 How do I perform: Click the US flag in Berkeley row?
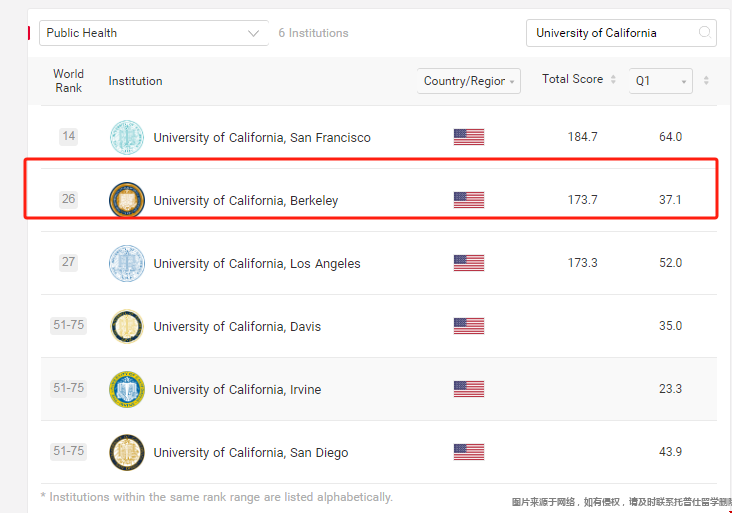click(469, 200)
